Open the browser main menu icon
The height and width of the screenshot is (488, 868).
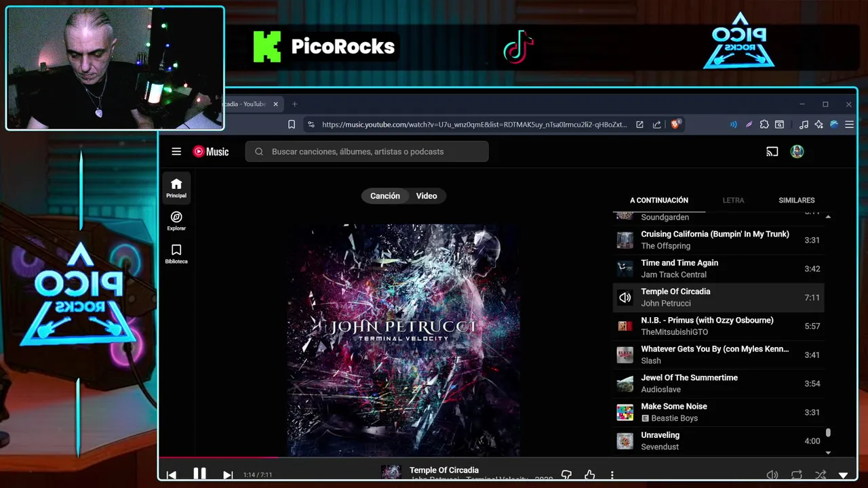(x=849, y=125)
